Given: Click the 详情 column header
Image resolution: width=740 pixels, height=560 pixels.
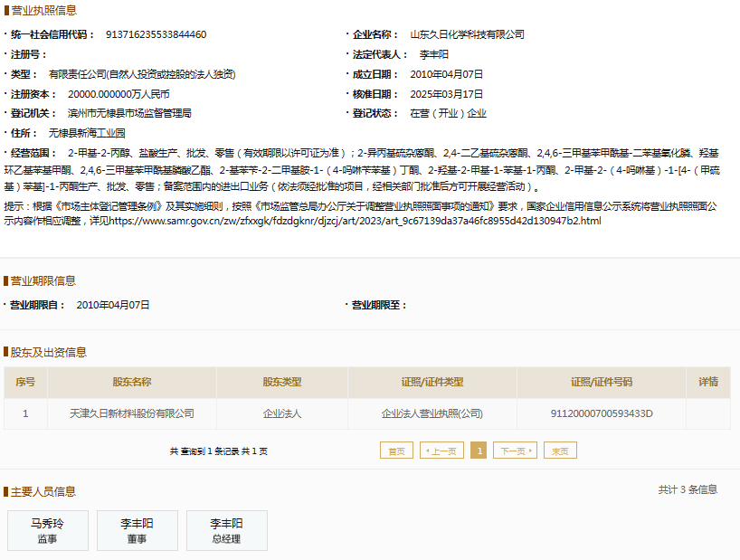Looking at the screenshot, I should [x=708, y=382].
